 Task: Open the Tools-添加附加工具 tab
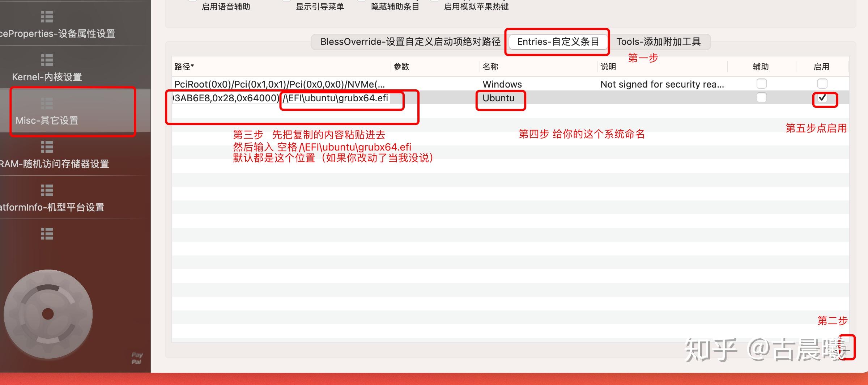pos(658,42)
